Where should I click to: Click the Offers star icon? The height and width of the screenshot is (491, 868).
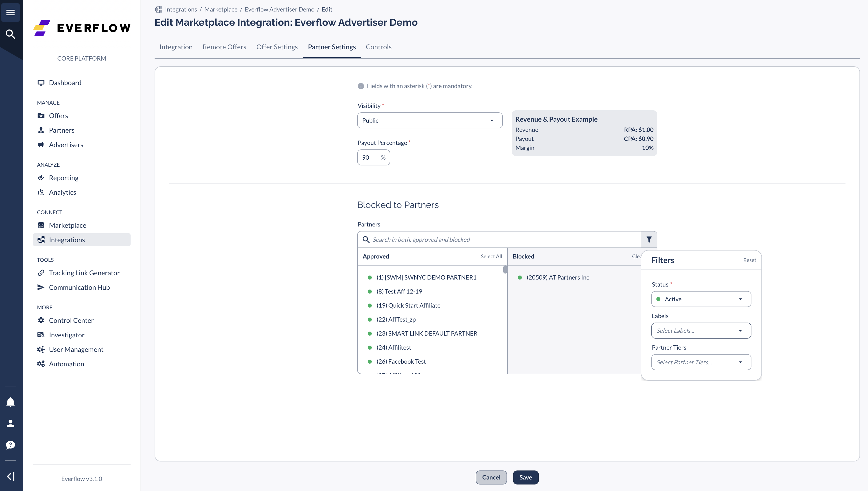(41, 116)
